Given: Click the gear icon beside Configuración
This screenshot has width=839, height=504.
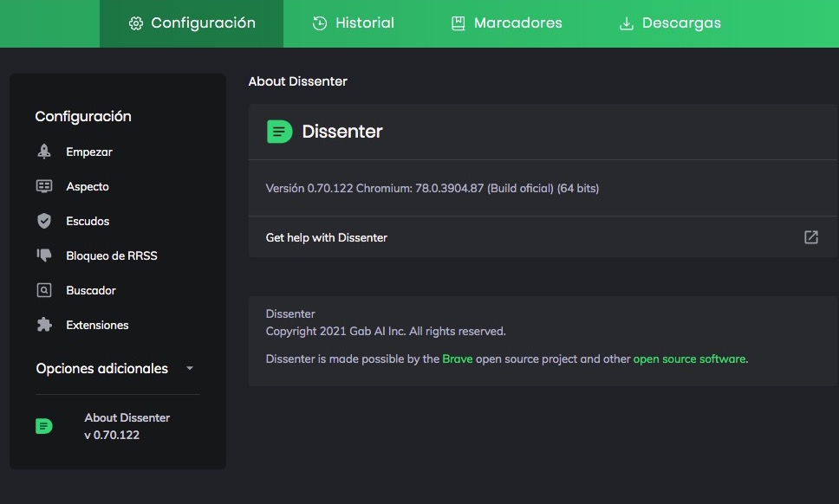Looking at the screenshot, I should point(136,23).
